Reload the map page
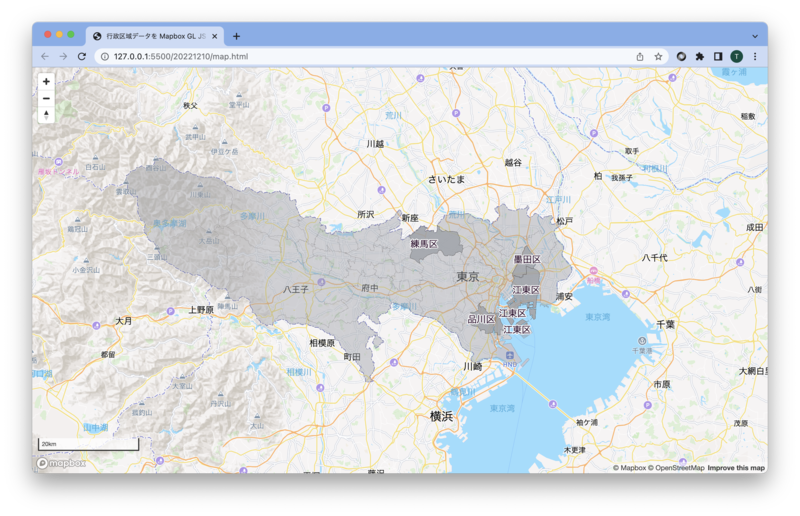800x516 pixels. coord(82,57)
